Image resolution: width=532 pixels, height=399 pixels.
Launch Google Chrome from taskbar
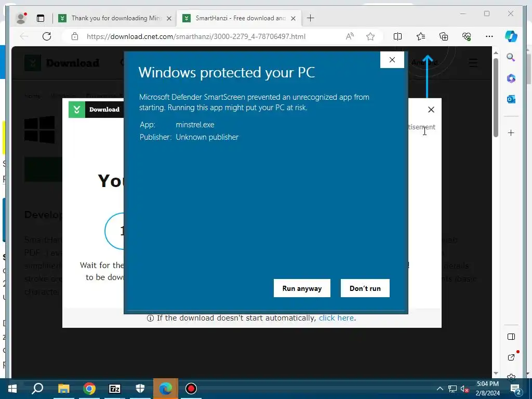89,389
